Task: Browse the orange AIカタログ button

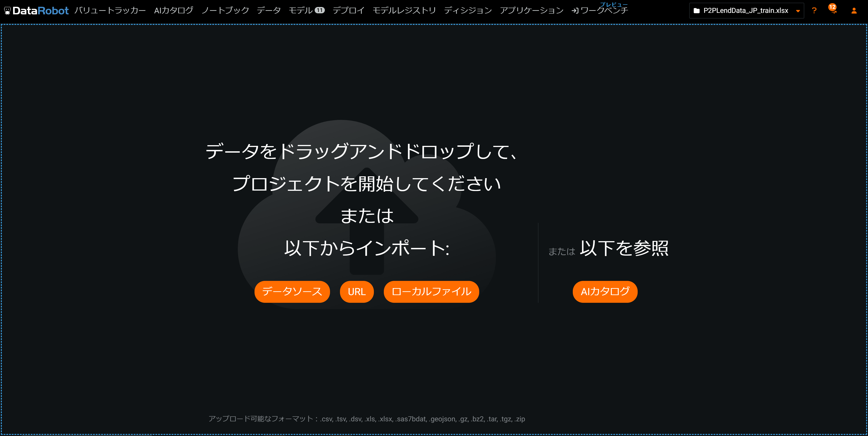Action: (x=605, y=291)
